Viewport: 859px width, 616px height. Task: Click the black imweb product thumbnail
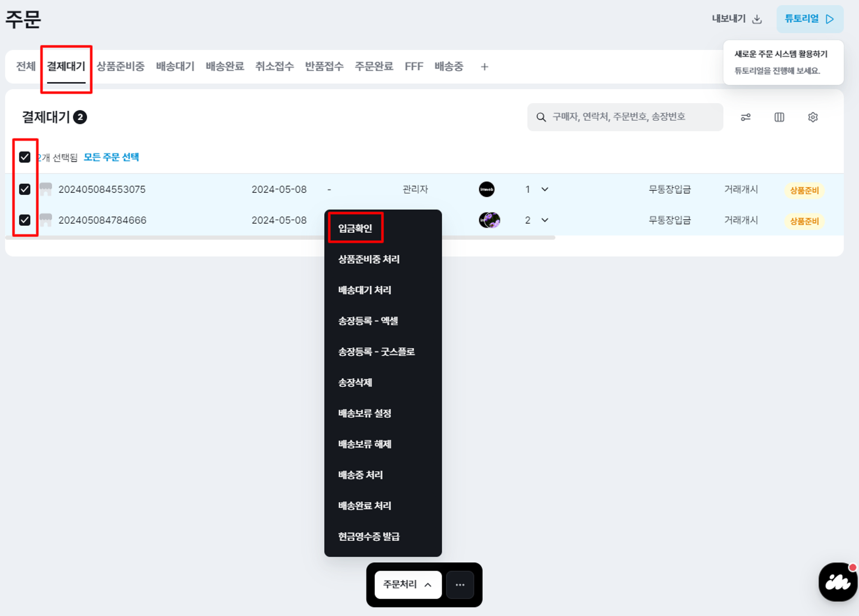tap(487, 189)
